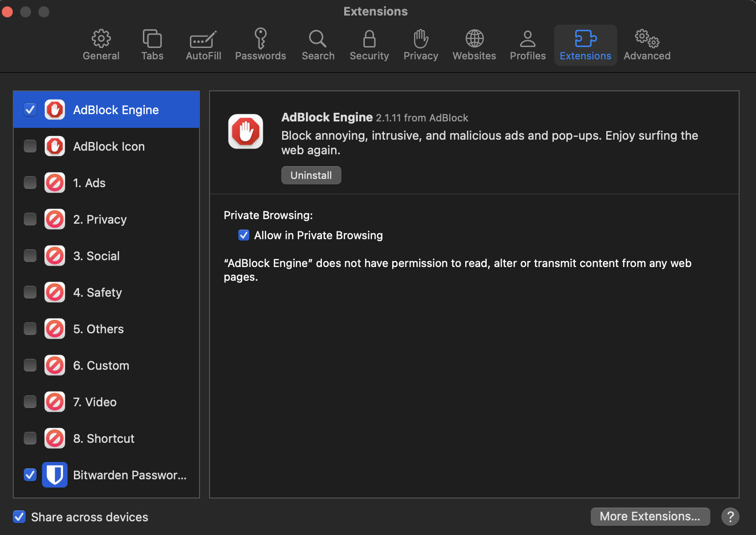Select the "7. Video" row label

pyautogui.click(x=95, y=402)
